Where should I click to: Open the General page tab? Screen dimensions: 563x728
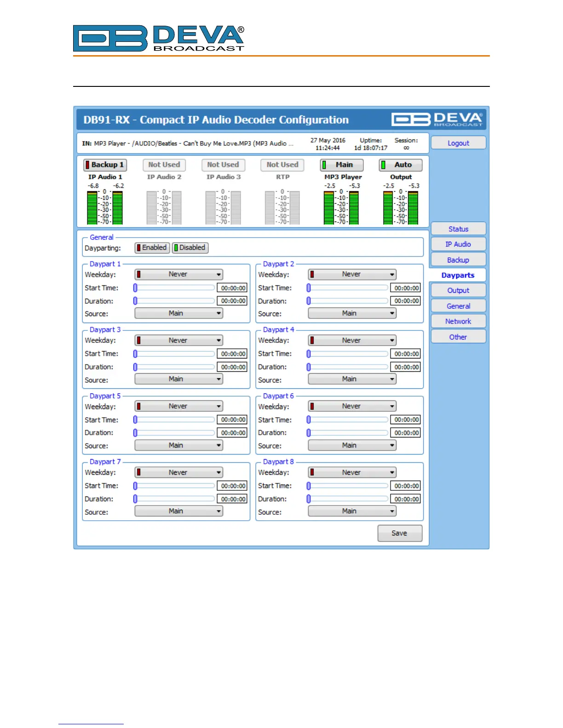tap(458, 306)
